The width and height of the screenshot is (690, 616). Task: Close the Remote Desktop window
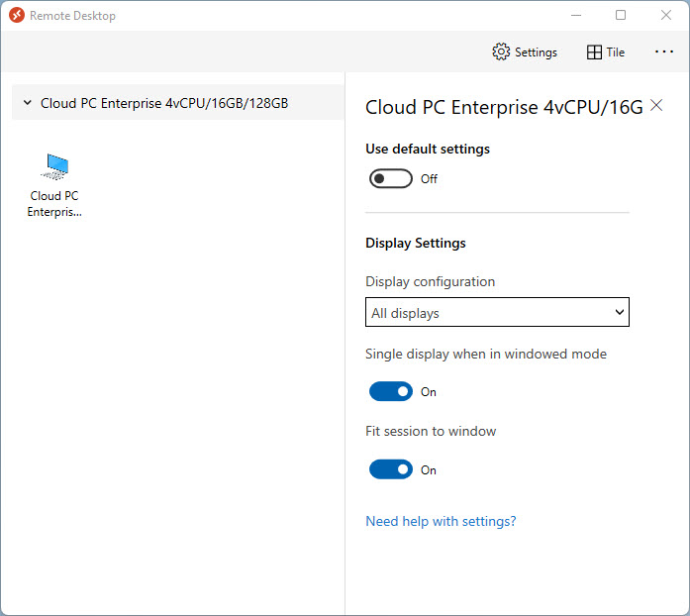pyautogui.click(x=665, y=16)
